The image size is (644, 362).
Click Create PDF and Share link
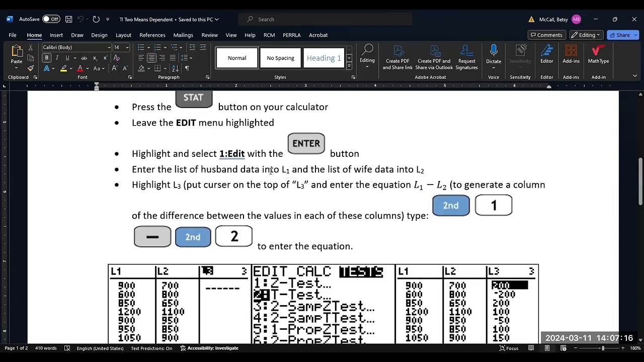tap(397, 57)
